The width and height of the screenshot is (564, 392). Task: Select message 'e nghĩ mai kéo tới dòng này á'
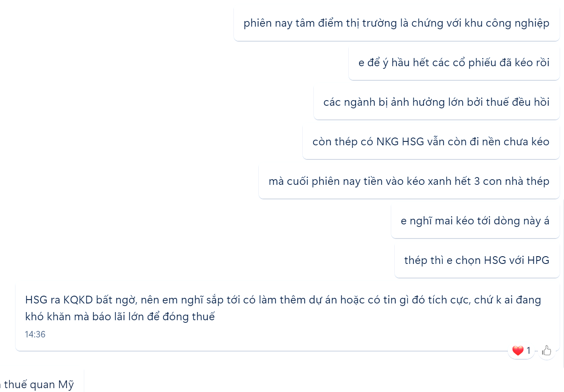point(475,221)
